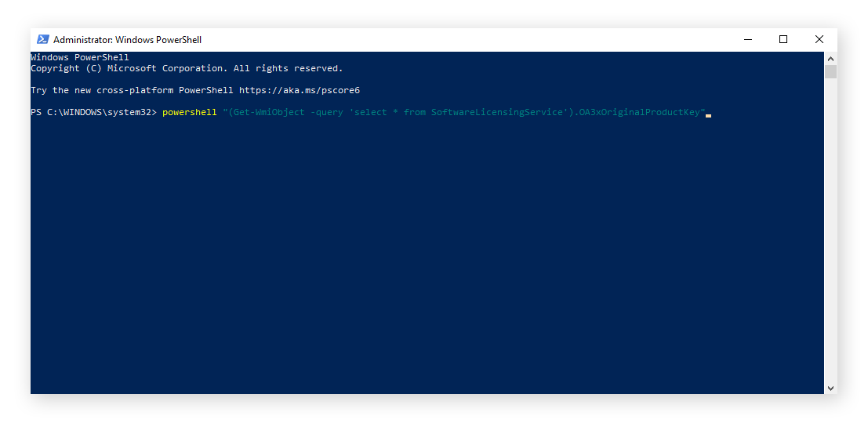Click the empty vertical scrollbar track
This screenshot has height=423, width=868.
[x=830, y=235]
